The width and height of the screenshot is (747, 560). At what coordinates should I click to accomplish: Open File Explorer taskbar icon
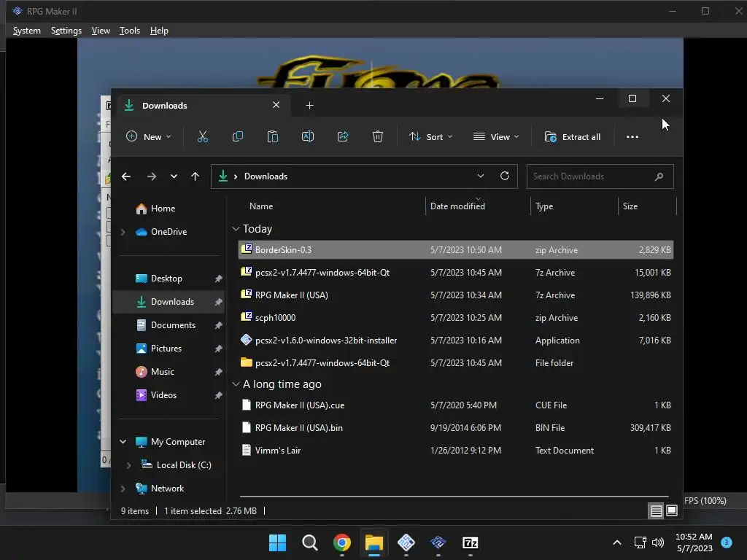[374, 542]
